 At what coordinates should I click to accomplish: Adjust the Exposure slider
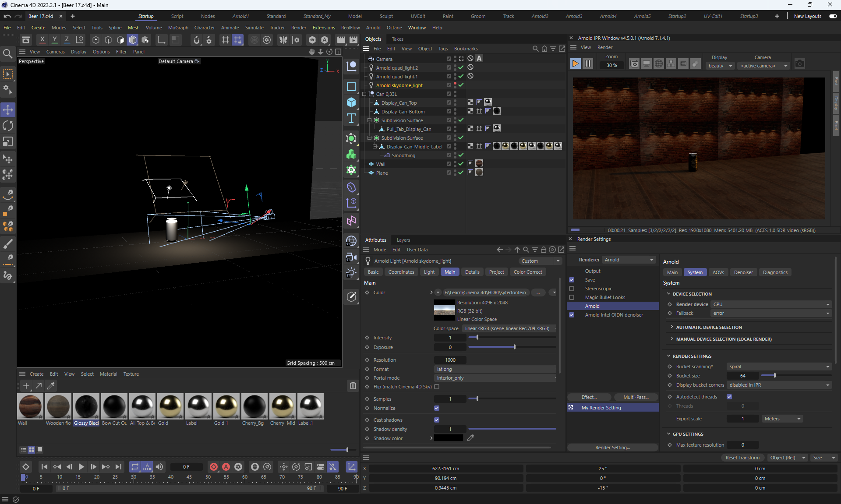(514, 347)
